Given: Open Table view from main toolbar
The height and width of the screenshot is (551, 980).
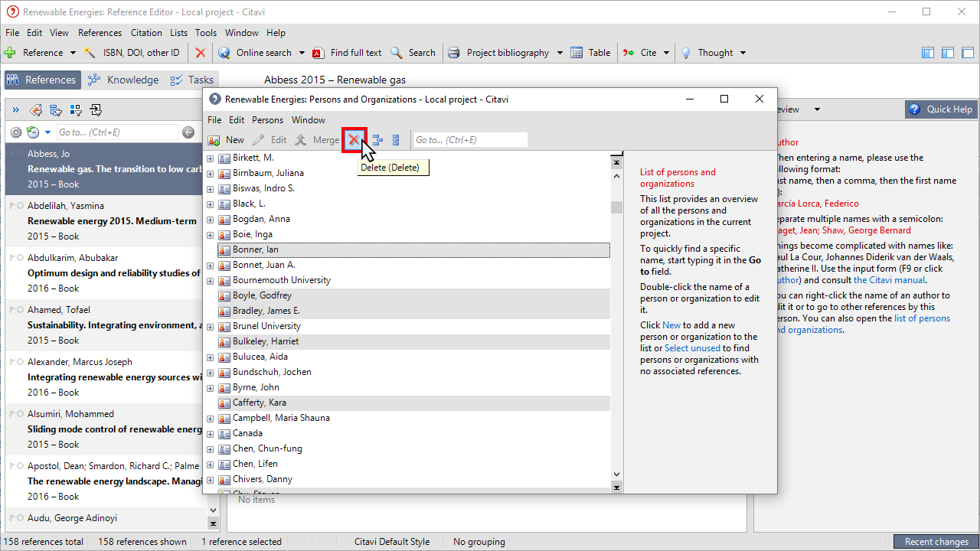Looking at the screenshot, I should pyautogui.click(x=590, y=53).
